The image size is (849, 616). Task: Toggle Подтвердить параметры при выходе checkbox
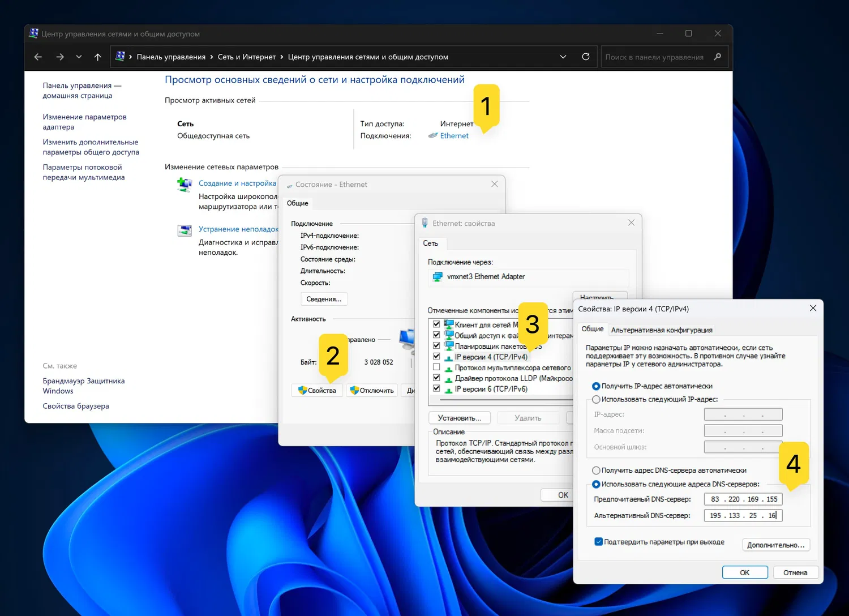click(x=598, y=542)
